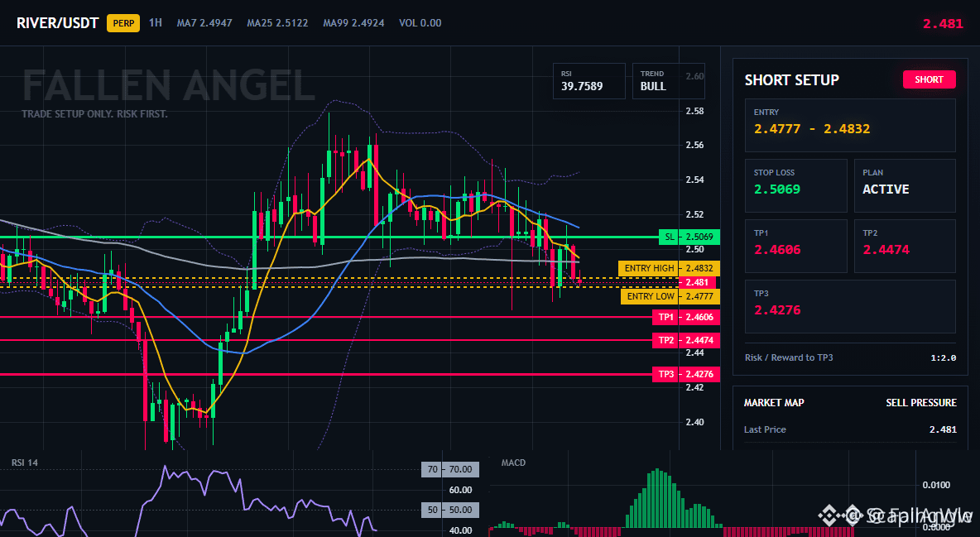The image size is (980, 537).
Task: Click the TRADE SETUP ONLY. RISK FIRST. tagline
Action: 94,114
